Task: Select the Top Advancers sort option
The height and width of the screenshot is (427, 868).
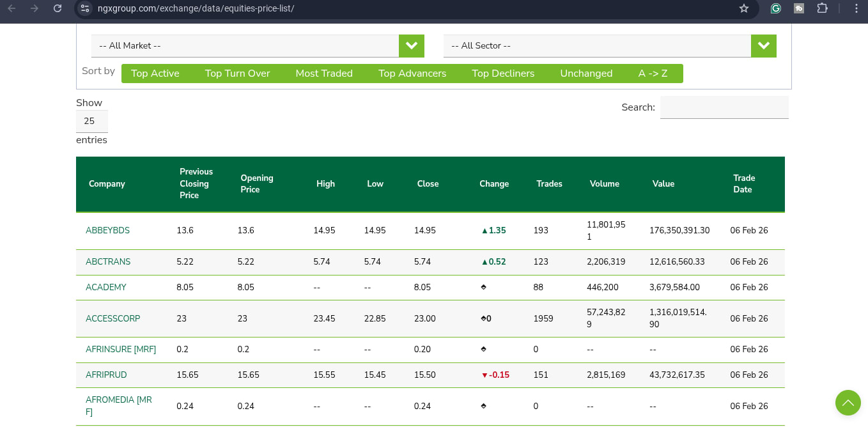Action: [x=412, y=74]
